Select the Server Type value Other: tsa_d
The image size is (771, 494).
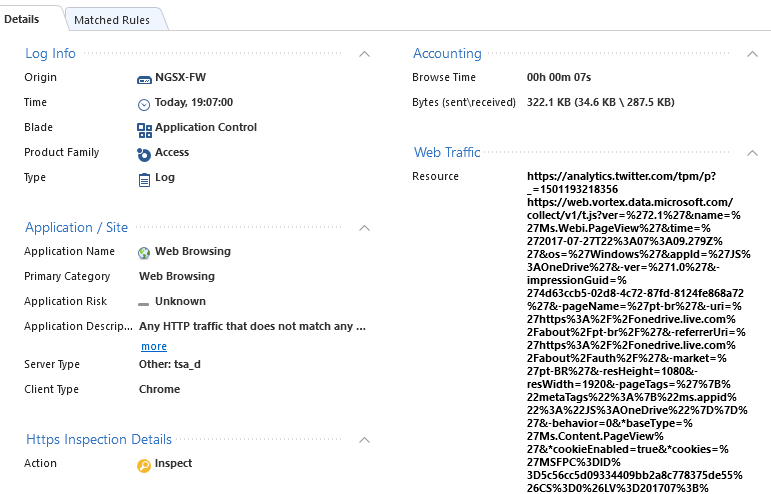(170, 364)
